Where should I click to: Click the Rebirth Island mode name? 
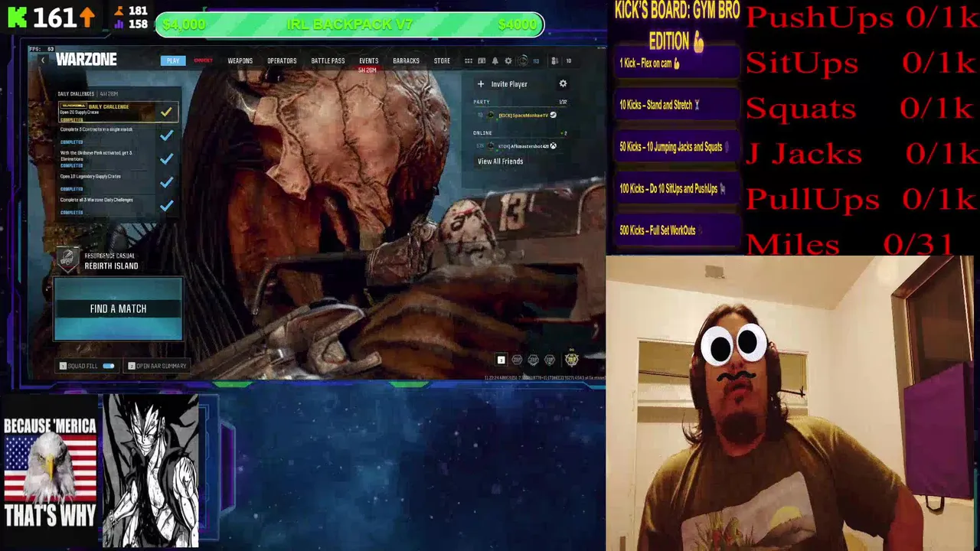click(111, 266)
